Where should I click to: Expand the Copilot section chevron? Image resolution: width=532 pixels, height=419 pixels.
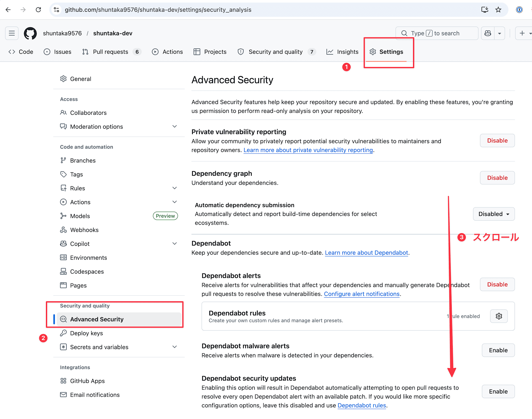[x=174, y=244]
